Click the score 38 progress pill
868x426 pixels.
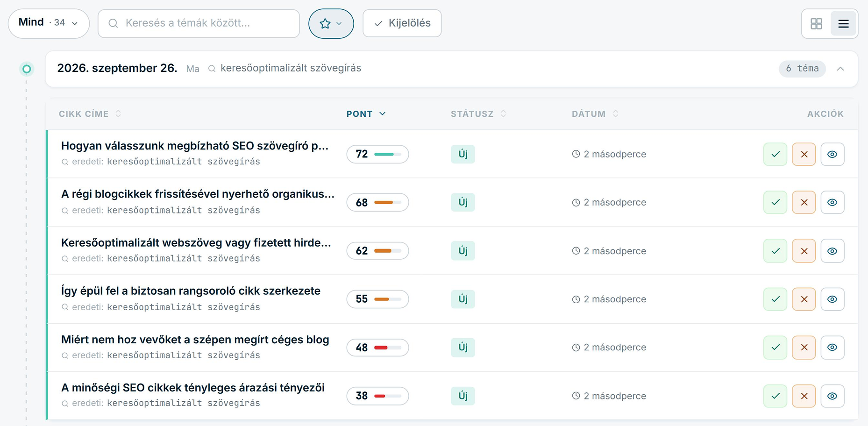pos(377,396)
